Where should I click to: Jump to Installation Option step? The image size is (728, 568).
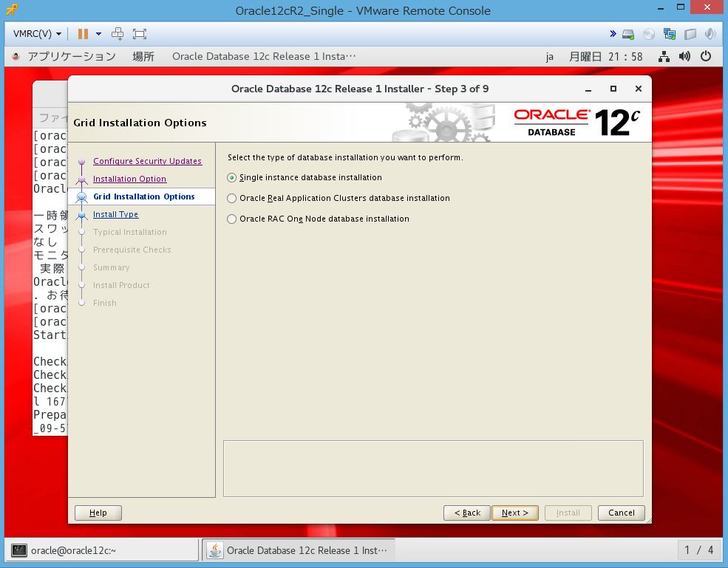tap(129, 179)
